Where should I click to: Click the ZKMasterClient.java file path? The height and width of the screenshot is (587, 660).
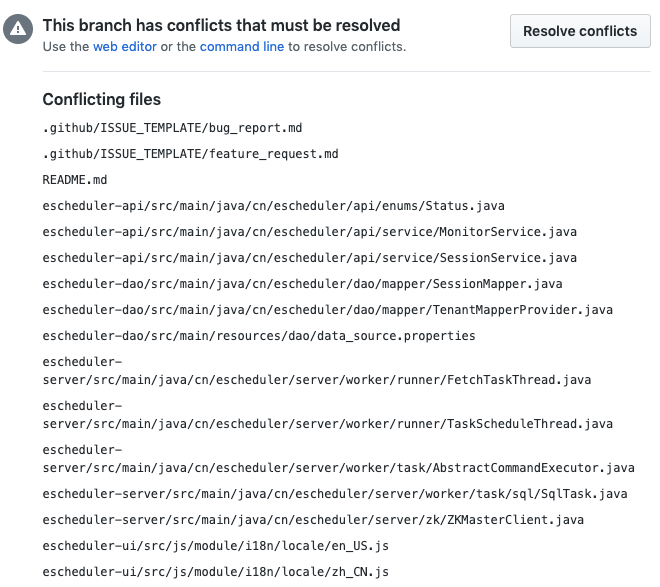coord(313,520)
